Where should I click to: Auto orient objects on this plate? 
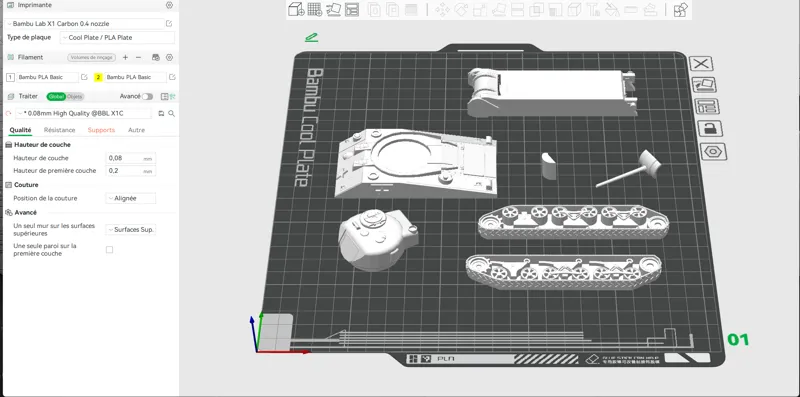point(704,85)
